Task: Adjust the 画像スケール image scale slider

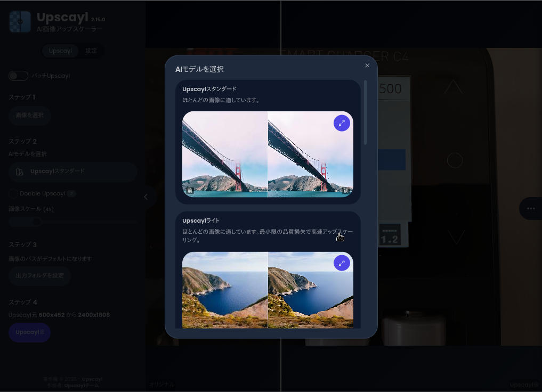Action: point(72,221)
